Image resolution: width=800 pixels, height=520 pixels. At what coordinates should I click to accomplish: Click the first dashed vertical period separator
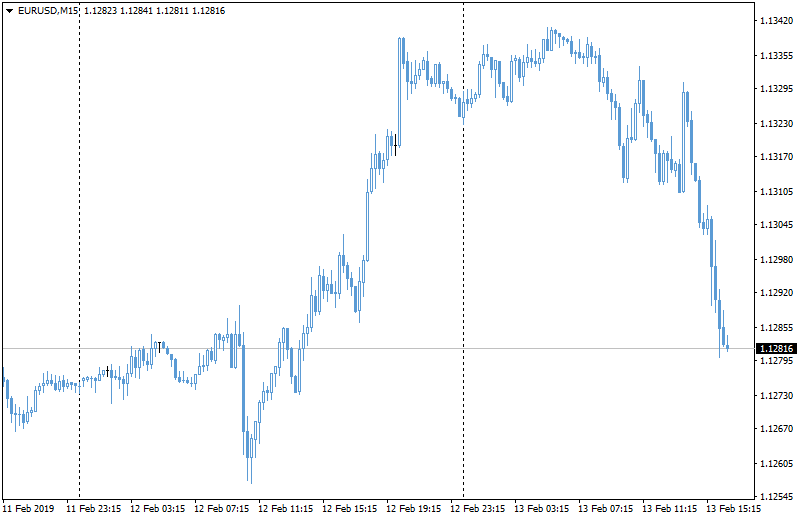coord(79,250)
